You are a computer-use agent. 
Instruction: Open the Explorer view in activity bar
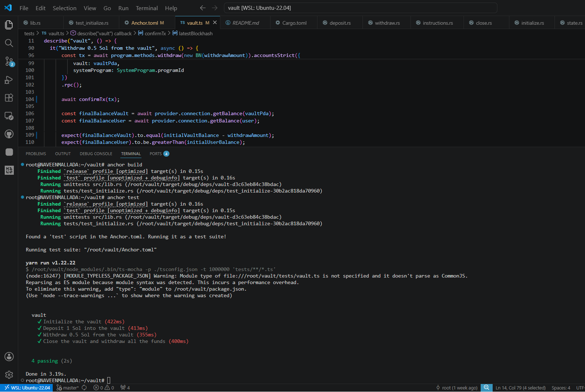tap(9, 25)
